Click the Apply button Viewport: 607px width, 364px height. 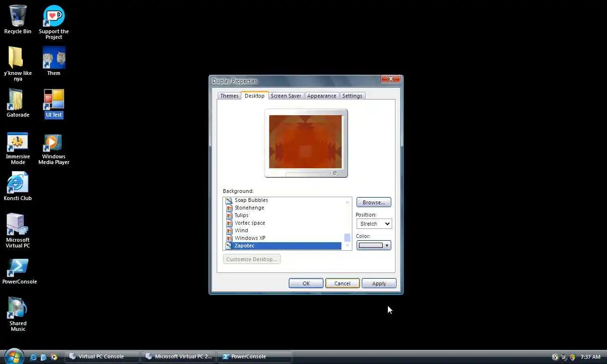(x=379, y=283)
